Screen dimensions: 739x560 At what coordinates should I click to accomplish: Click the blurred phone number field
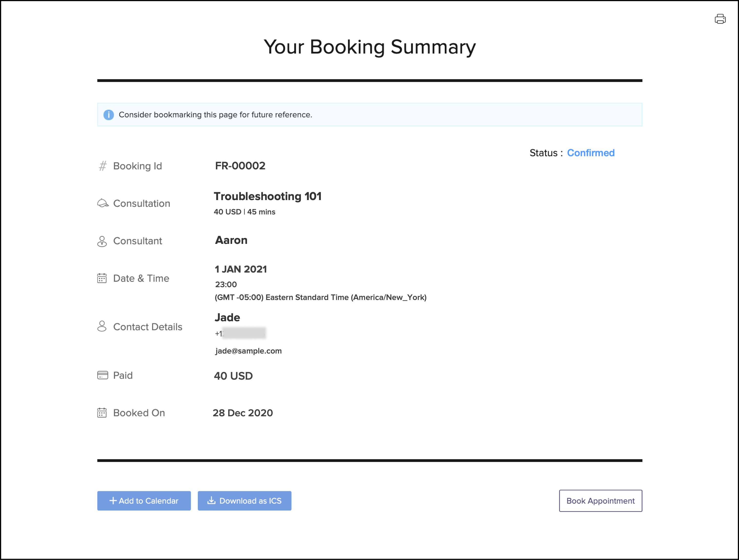point(243,333)
